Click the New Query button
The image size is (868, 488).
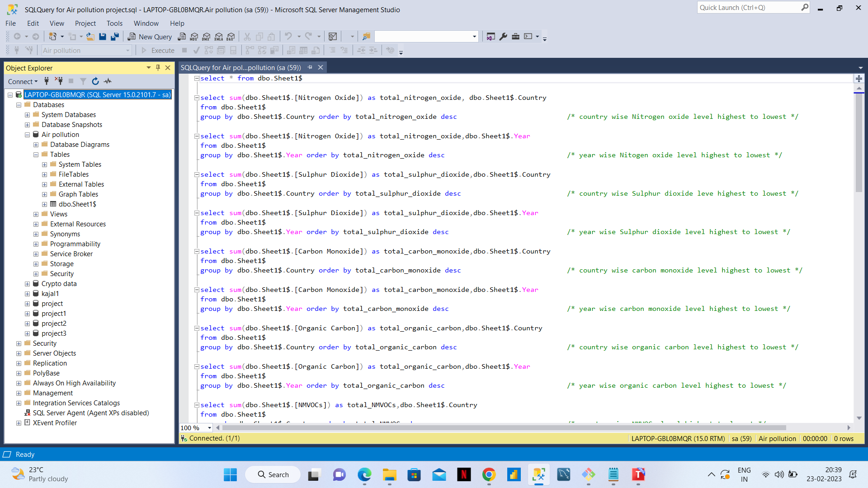150,37
